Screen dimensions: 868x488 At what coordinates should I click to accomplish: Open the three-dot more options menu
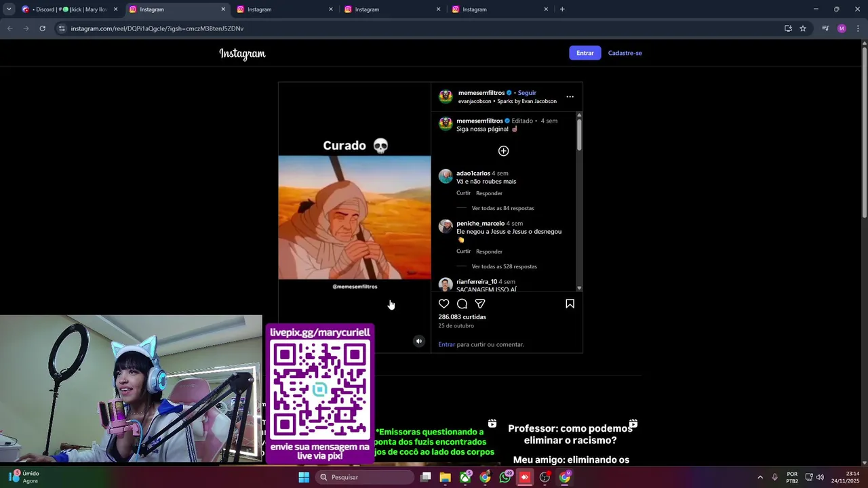click(570, 97)
